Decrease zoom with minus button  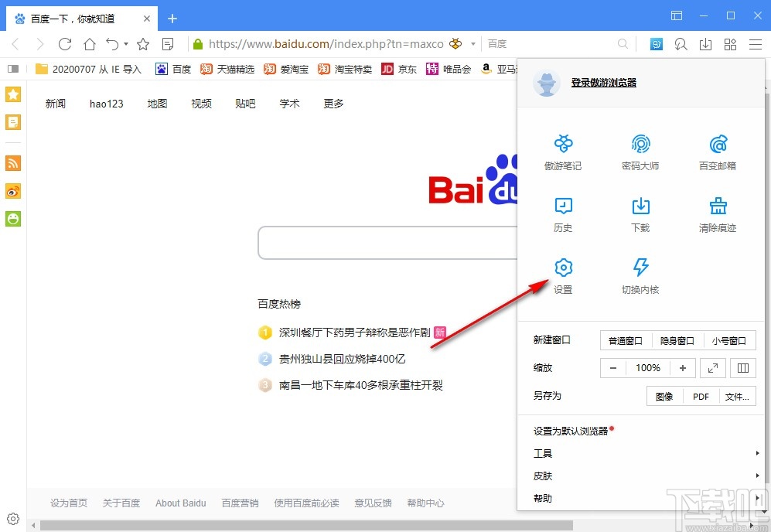[x=613, y=368]
